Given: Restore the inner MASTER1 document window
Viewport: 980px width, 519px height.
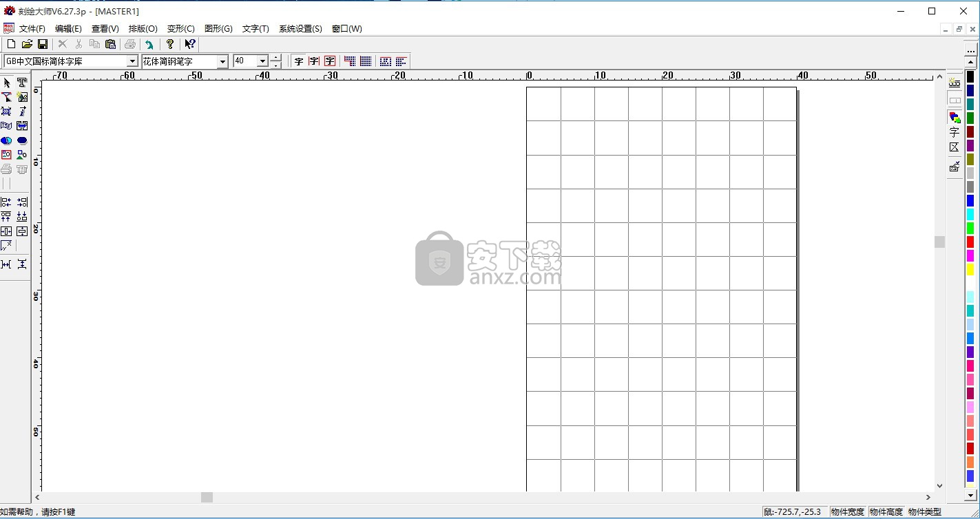Looking at the screenshot, I should (959, 29).
